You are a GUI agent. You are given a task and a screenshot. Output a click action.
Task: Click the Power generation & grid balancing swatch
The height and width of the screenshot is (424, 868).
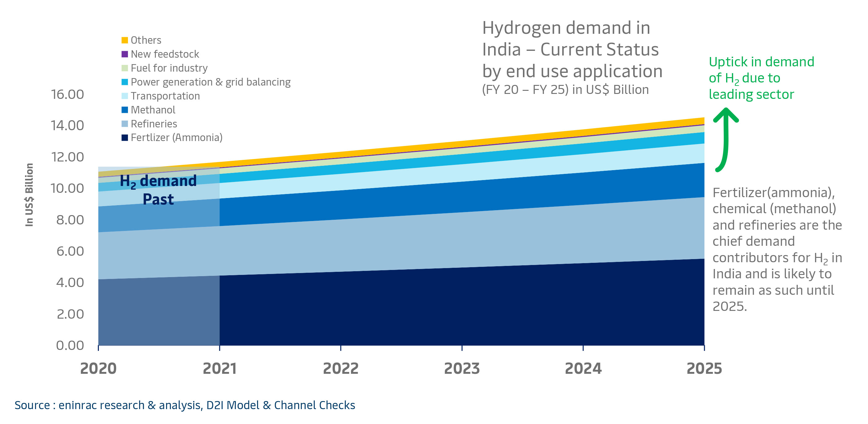[125, 82]
